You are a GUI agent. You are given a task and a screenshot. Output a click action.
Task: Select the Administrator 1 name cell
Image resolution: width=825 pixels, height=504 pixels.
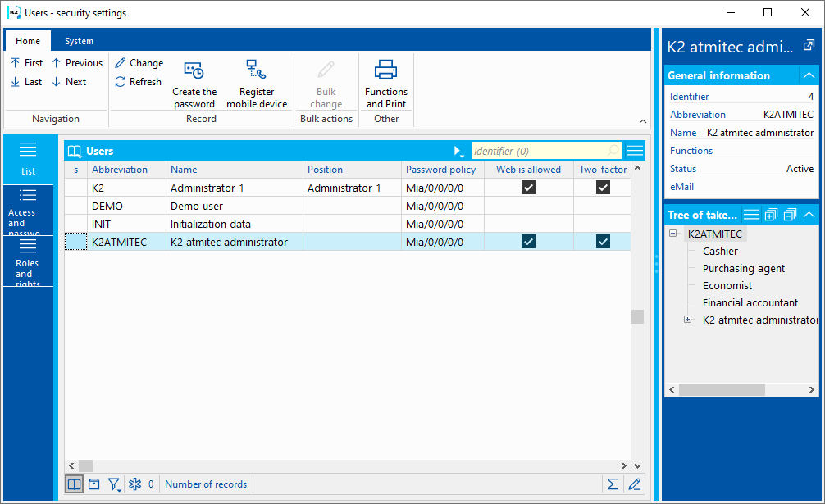(235, 188)
